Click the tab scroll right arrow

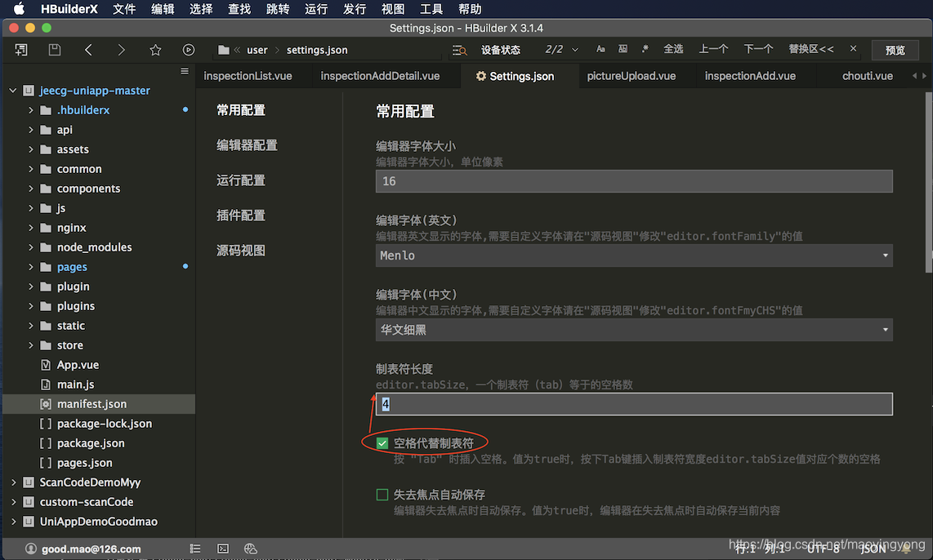click(x=924, y=75)
